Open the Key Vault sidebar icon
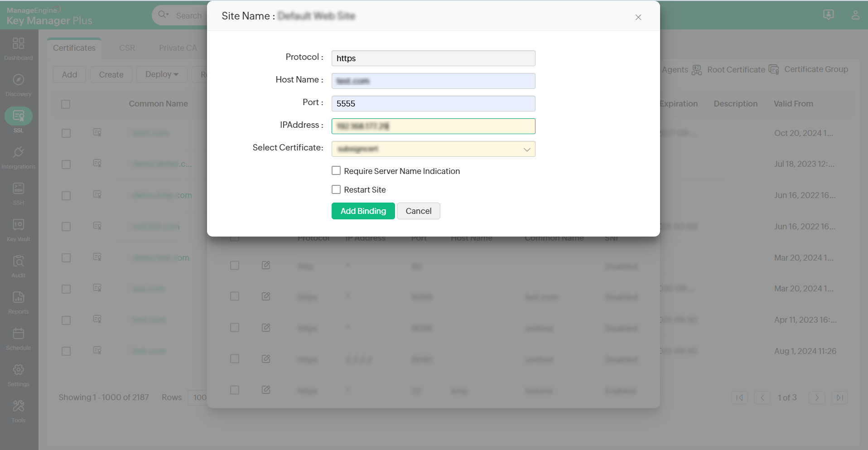Viewport: 868px width, 450px height. (x=19, y=229)
